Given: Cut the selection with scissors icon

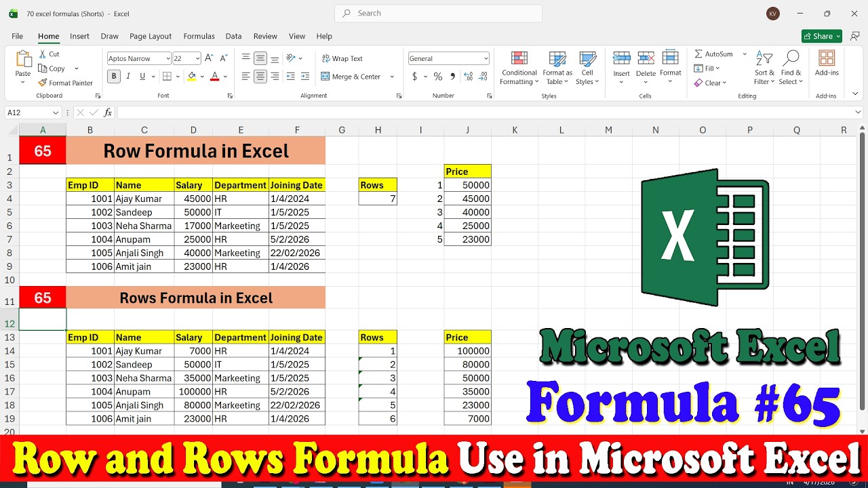Looking at the screenshot, I should point(43,54).
